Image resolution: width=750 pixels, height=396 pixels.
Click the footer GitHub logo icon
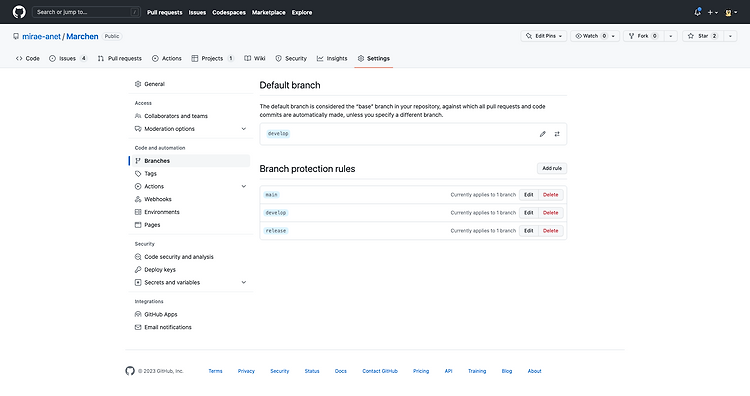pyautogui.click(x=130, y=371)
